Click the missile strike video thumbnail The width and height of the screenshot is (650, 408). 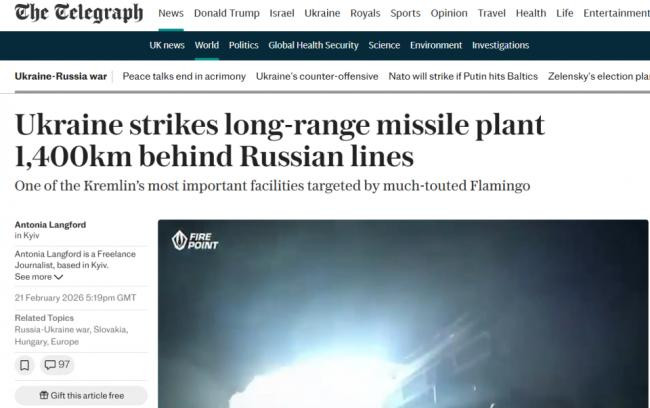[x=403, y=314]
